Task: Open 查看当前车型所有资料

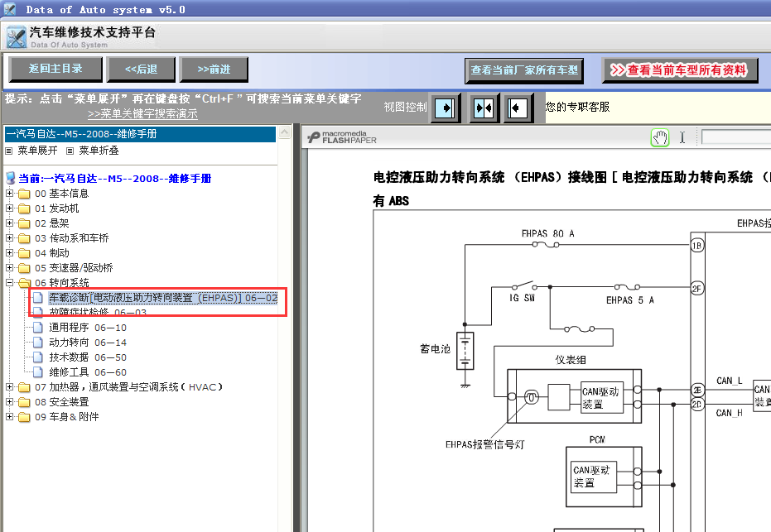Action: (x=680, y=70)
